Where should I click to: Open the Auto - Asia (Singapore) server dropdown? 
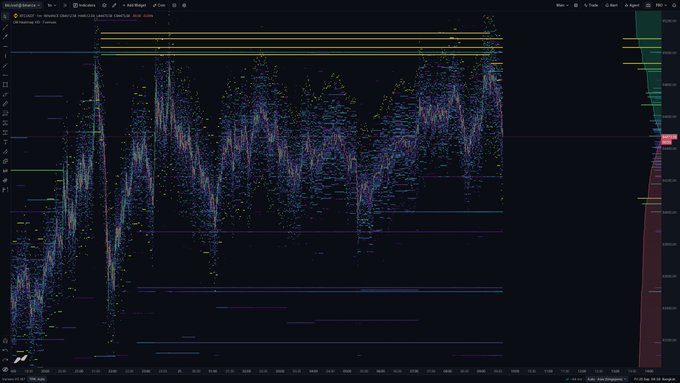pyautogui.click(x=607, y=379)
